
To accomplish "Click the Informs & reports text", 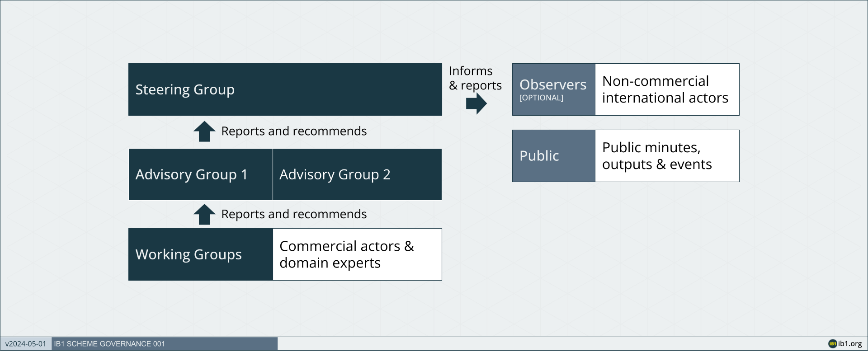I will pyautogui.click(x=475, y=78).
